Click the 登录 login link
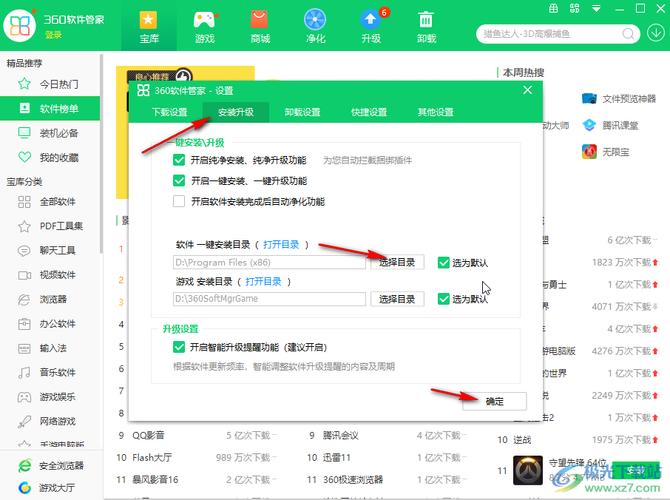The width and height of the screenshot is (670, 500). coord(53,35)
